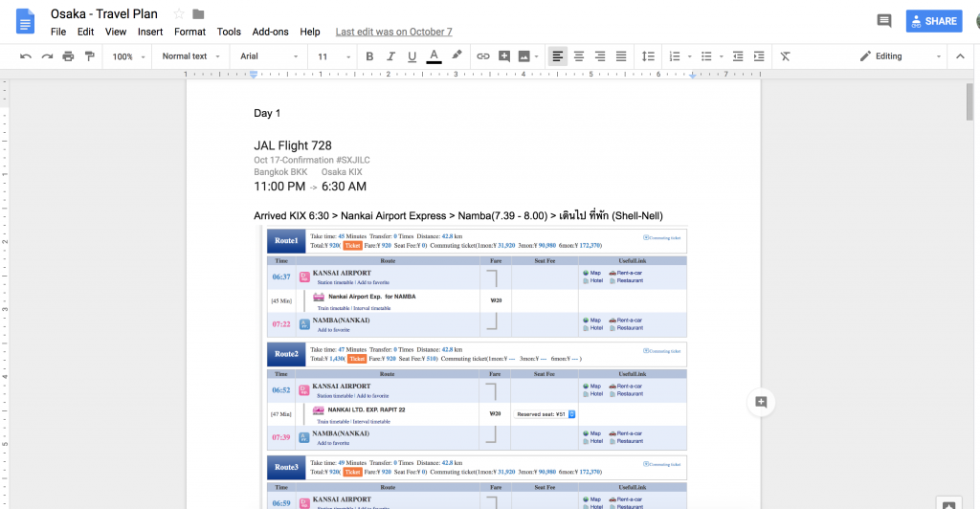This screenshot has height=509, width=980.
Task: Set center text alignment
Action: 579,56
